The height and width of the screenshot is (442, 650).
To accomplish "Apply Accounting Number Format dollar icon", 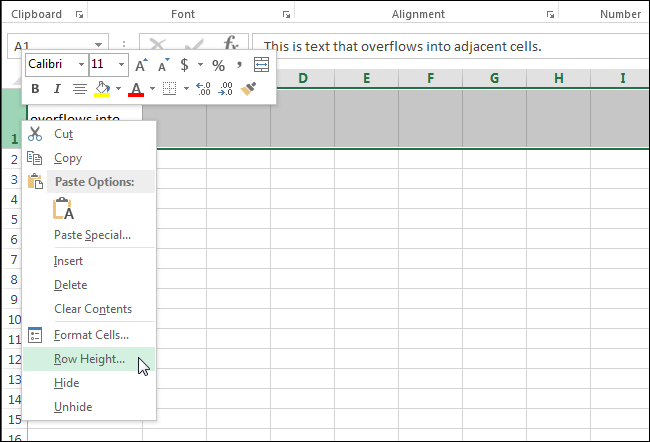I will [185, 65].
